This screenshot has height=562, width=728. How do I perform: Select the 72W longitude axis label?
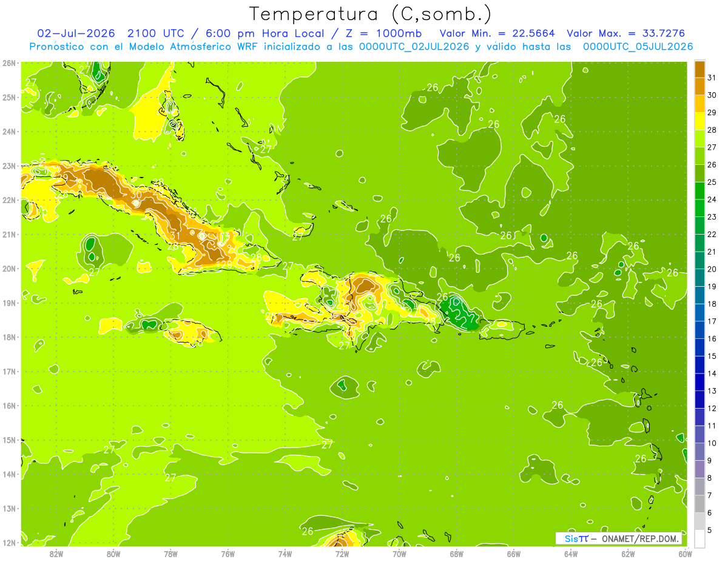[x=342, y=554]
